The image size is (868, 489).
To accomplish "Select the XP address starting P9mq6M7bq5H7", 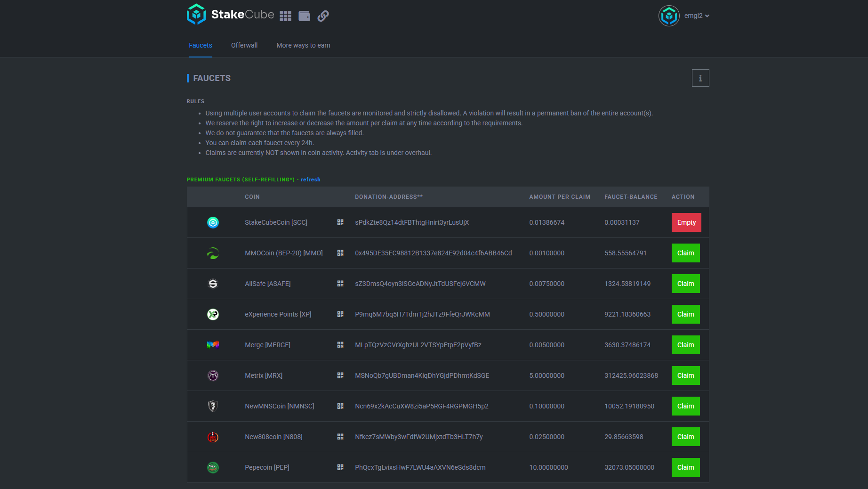I will tap(422, 314).
